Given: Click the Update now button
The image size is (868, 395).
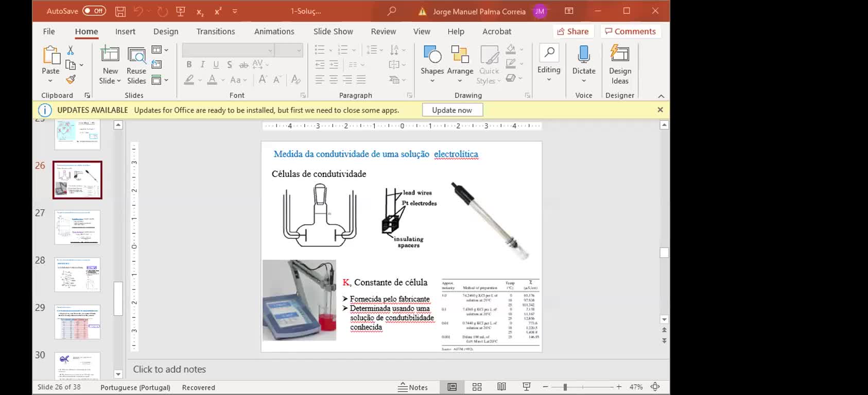Looking at the screenshot, I should point(452,110).
